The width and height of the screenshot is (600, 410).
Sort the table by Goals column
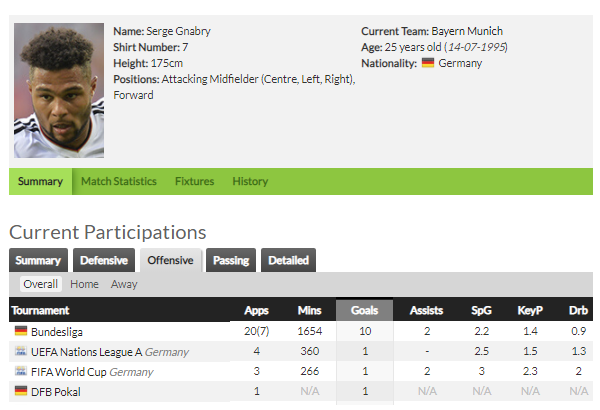[364, 310]
